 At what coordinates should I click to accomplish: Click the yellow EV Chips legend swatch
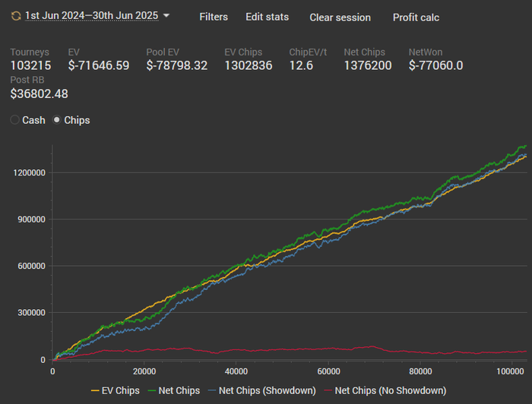[95, 391]
